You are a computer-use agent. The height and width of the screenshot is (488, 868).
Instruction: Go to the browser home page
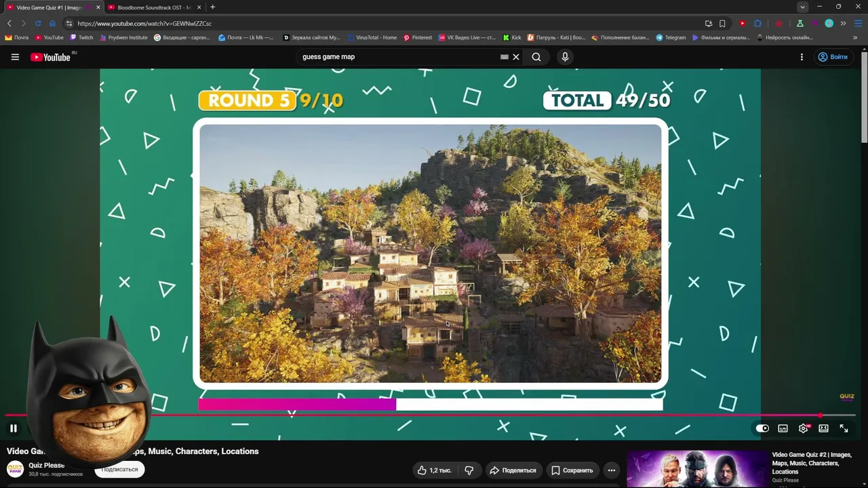(52, 23)
